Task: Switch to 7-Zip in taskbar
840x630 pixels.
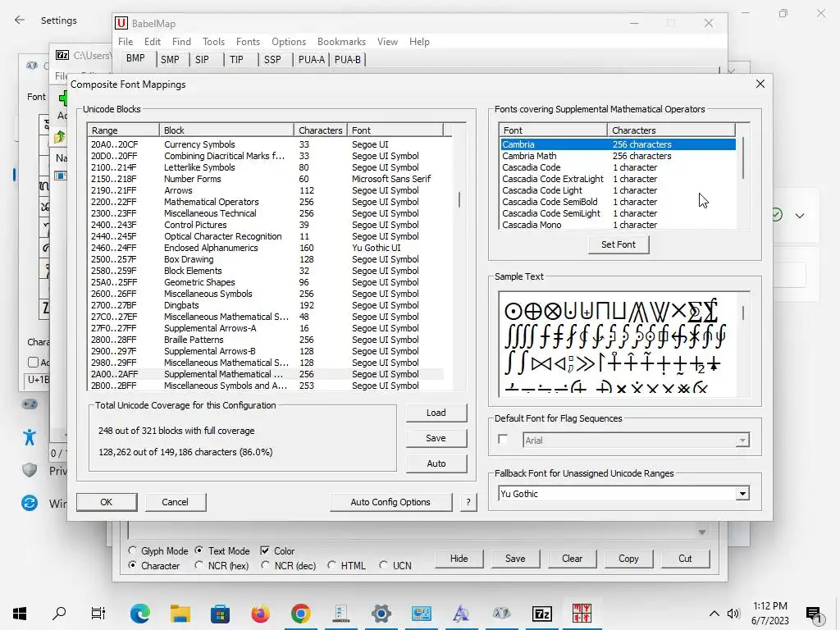Action: [541, 614]
